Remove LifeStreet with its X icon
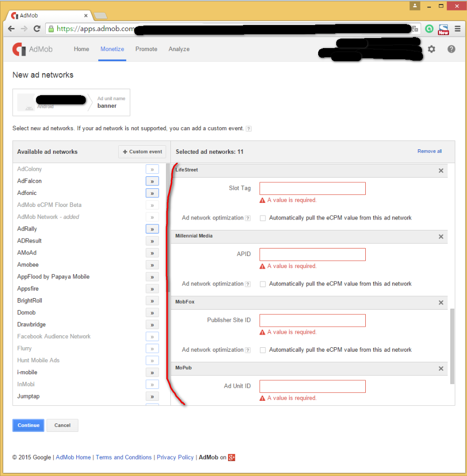This screenshot has height=476, width=467. pyautogui.click(x=441, y=170)
